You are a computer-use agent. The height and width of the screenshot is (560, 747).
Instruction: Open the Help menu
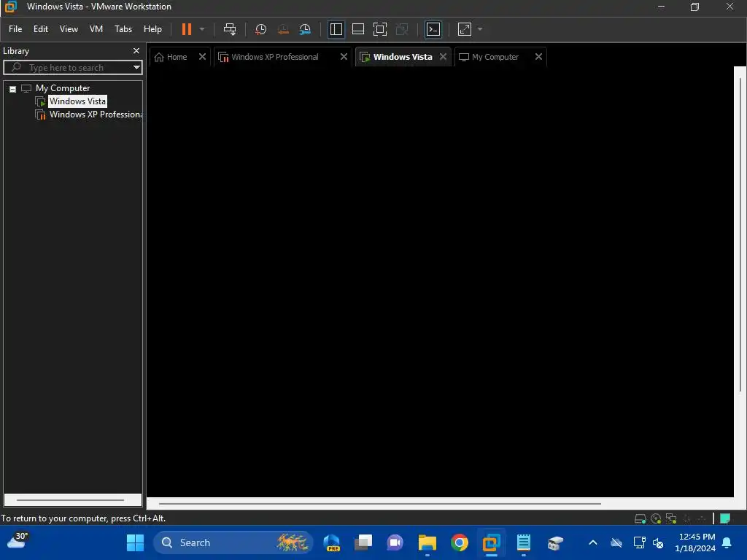point(152,29)
